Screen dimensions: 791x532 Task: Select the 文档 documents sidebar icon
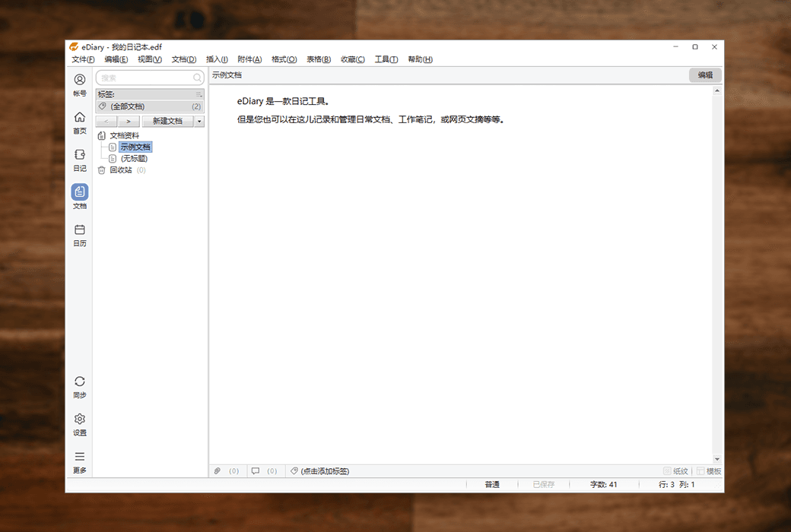tap(80, 192)
